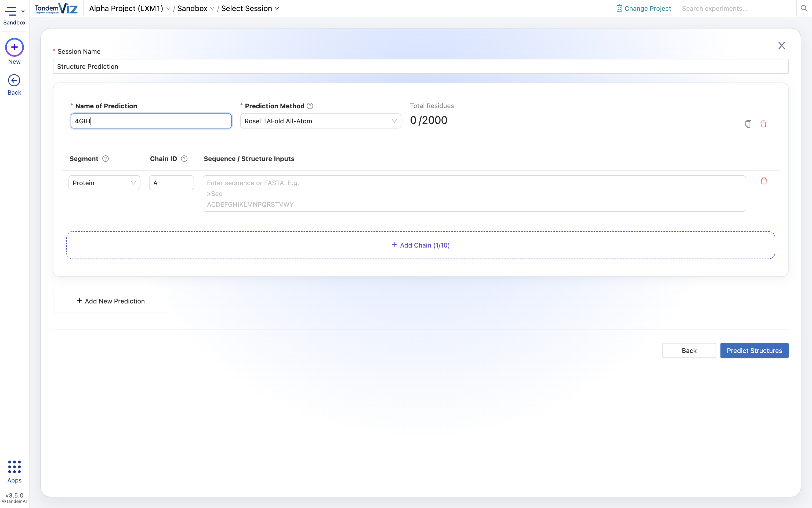This screenshot has width=812, height=508.
Task: Open the Protein segment dropdown
Action: point(104,183)
